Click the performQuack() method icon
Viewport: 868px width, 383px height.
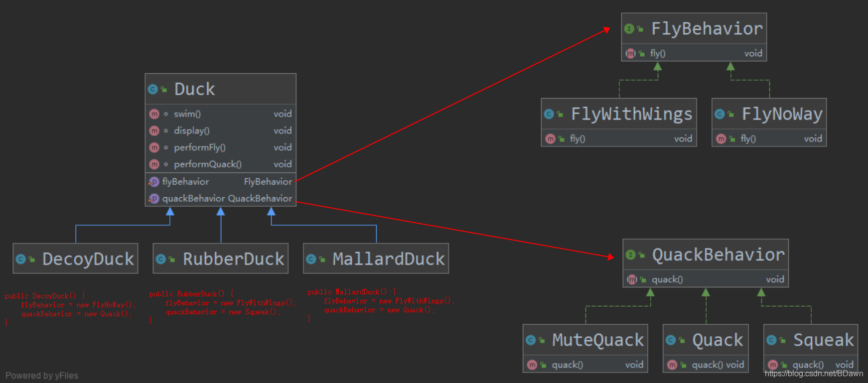(154, 164)
